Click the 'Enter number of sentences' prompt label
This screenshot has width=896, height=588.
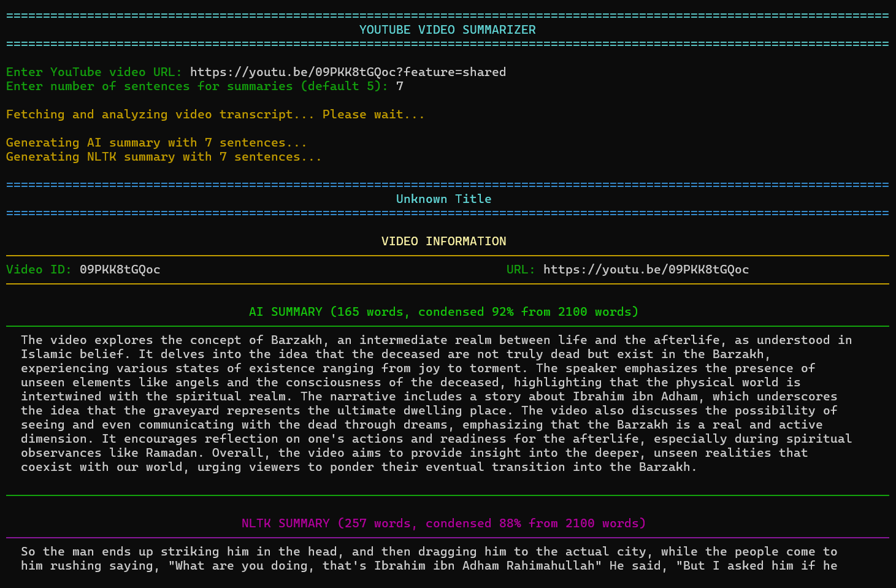(196, 86)
